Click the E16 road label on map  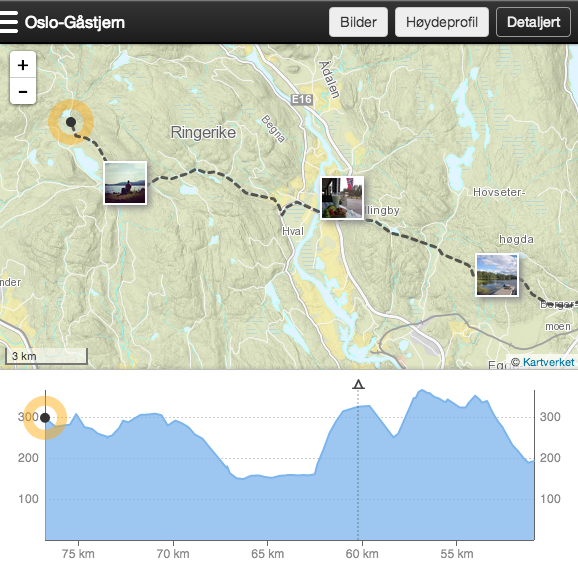pyautogui.click(x=302, y=99)
